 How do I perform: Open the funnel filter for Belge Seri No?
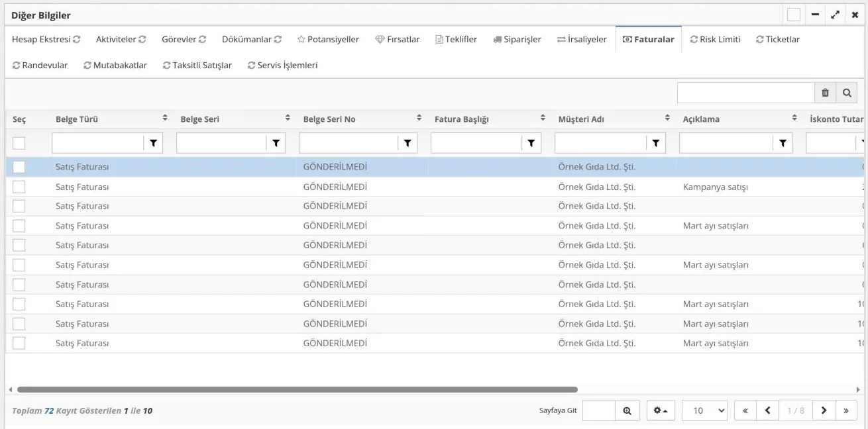pyautogui.click(x=407, y=143)
